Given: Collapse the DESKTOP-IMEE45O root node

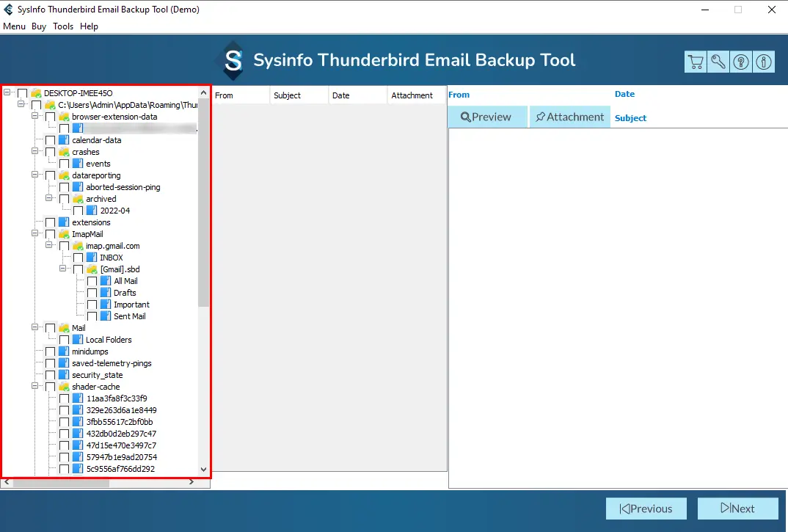Looking at the screenshot, I should 7,93.
